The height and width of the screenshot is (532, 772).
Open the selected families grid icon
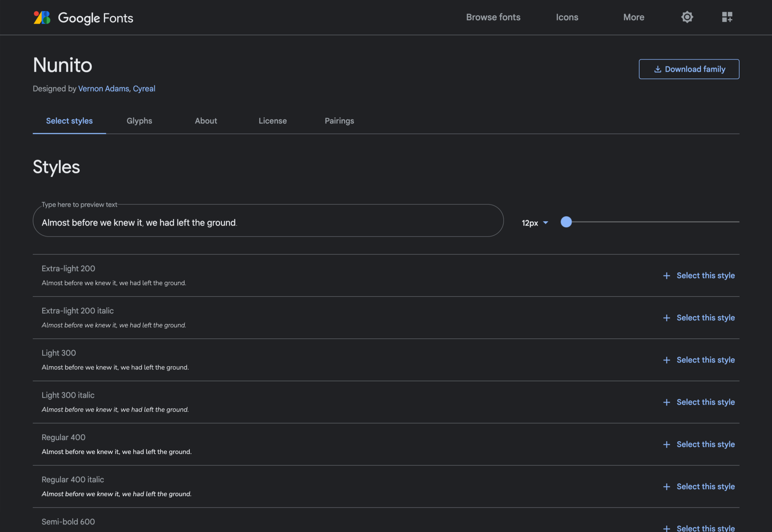pyautogui.click(x=727, y=17)
